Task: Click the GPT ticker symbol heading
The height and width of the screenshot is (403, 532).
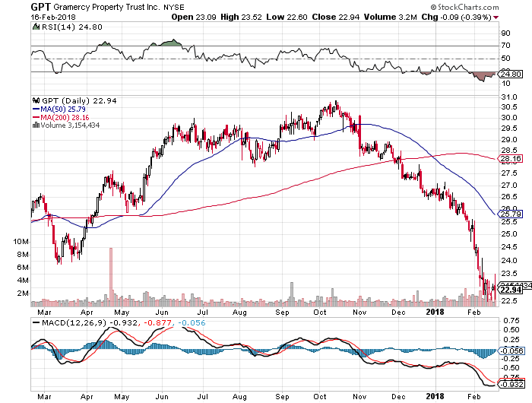Action: 41,7
